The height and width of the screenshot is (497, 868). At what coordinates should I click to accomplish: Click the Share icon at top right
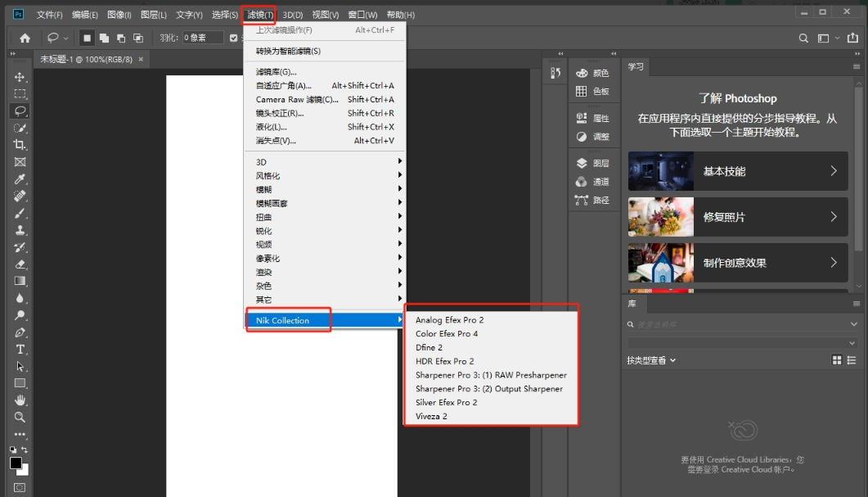pos(852,38)
